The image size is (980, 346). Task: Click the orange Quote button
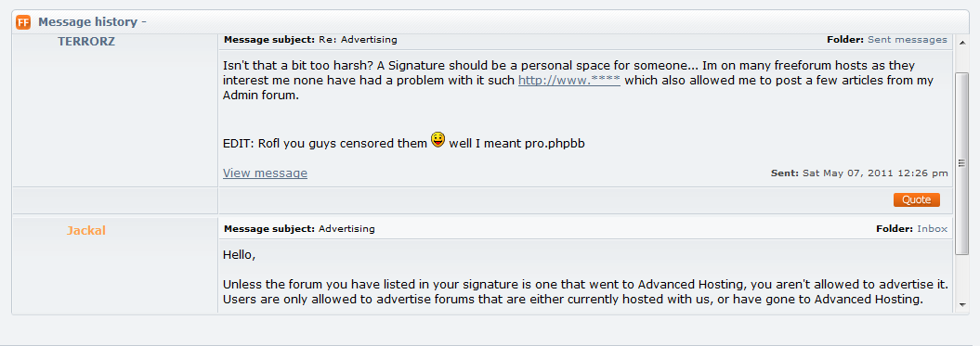pyautogui.click(x=916, y=199)
